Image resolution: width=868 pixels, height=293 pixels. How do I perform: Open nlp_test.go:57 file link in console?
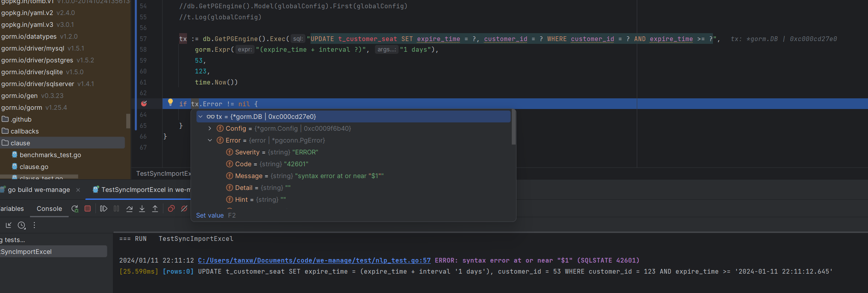click(314, 261)
